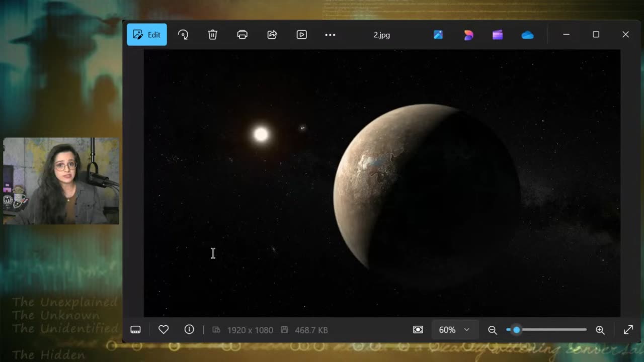This screenshot has height=362, width=644.
Task: Zoom in with the plus magnifier
Action: (600, 330)
